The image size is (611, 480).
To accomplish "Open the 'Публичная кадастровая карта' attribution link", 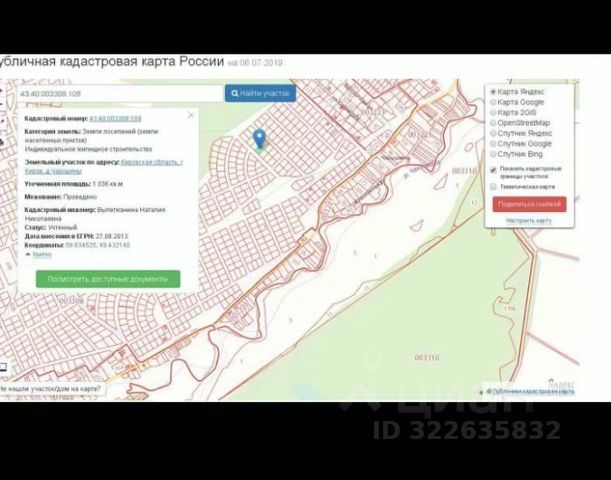I will 533,391.
